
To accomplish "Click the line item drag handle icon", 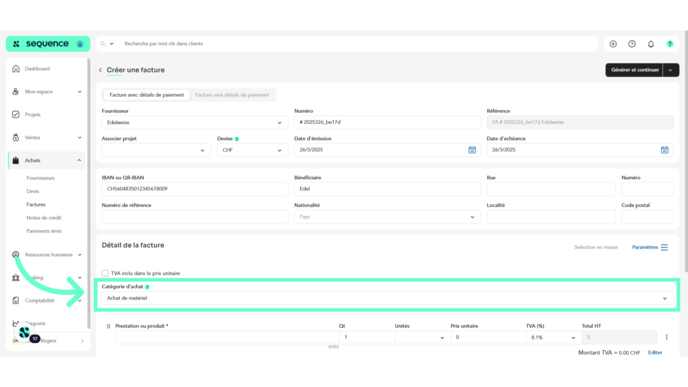I will 108,326.
